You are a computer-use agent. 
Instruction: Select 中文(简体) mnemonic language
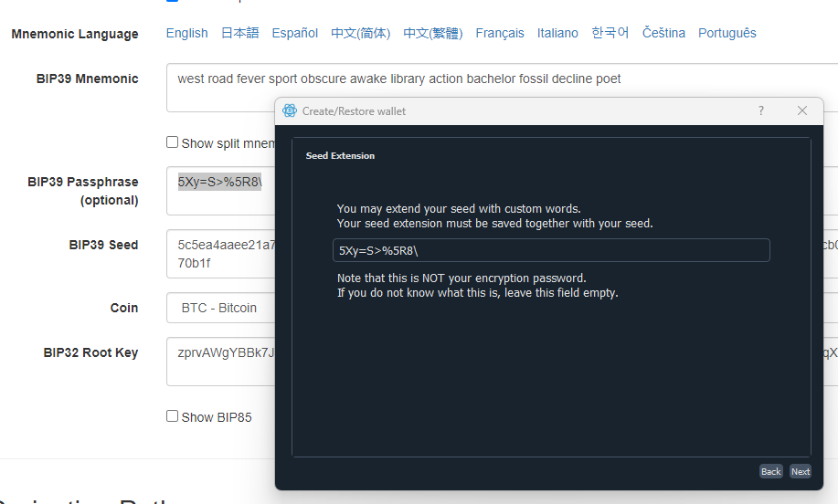click(361, 33)
